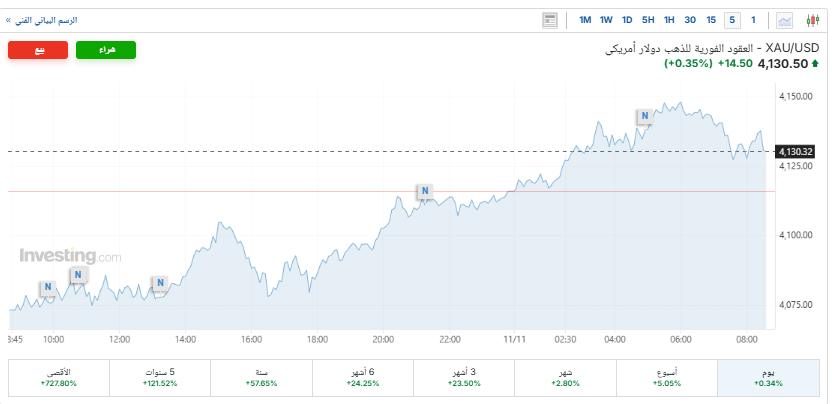
Task: Select the 1H chart interval
Action: 669,20
